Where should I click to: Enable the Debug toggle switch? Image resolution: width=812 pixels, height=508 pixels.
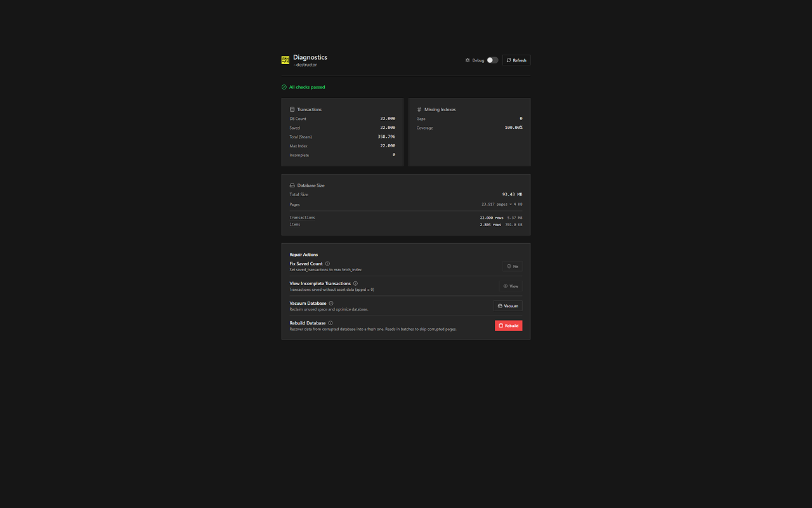[492, 60]
